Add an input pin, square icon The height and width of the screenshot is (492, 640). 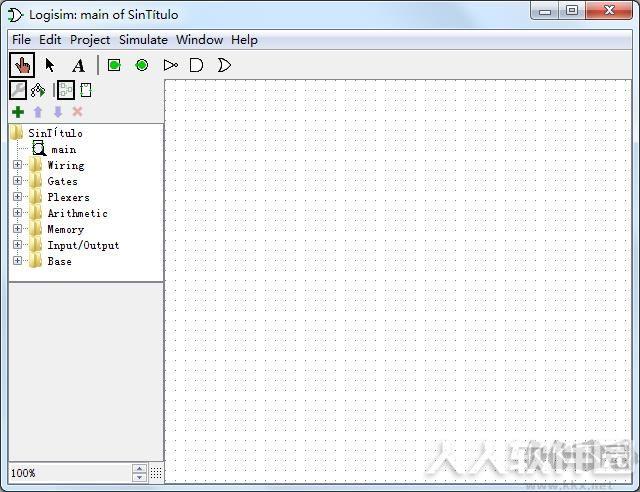[x=114, y=65]
